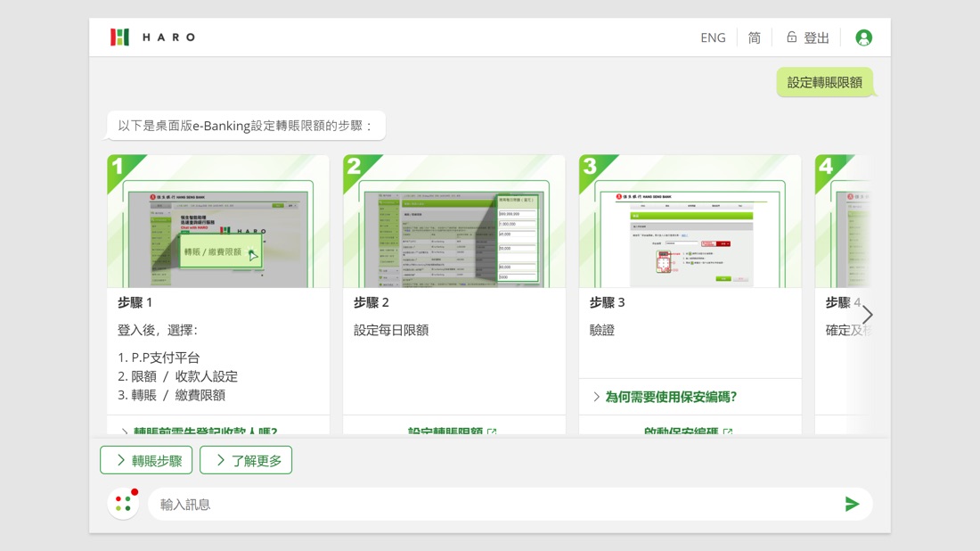
Task: Switch language to ENG
Action: click(x=713, y=38)
